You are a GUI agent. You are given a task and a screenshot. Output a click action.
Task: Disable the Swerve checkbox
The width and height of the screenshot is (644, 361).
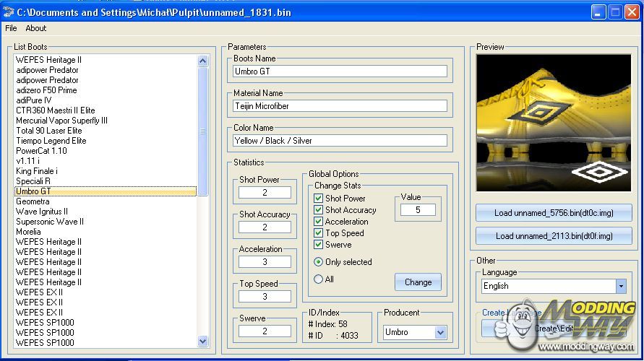point(318,245)
